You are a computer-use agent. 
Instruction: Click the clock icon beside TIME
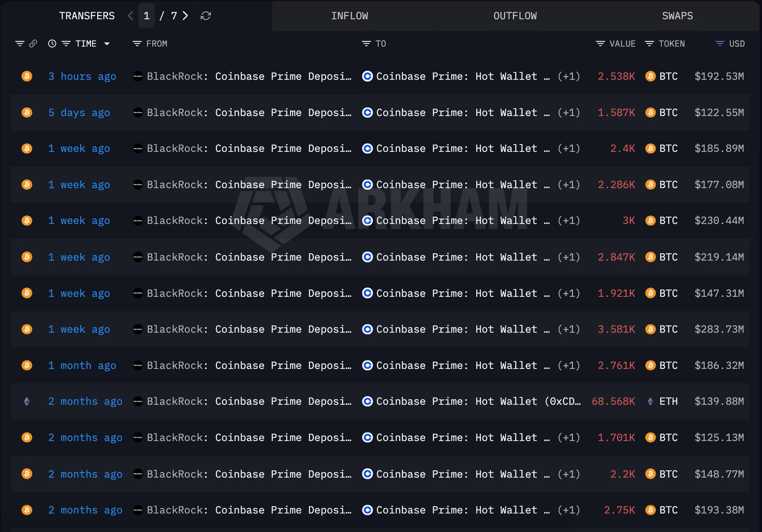(52, 44)
